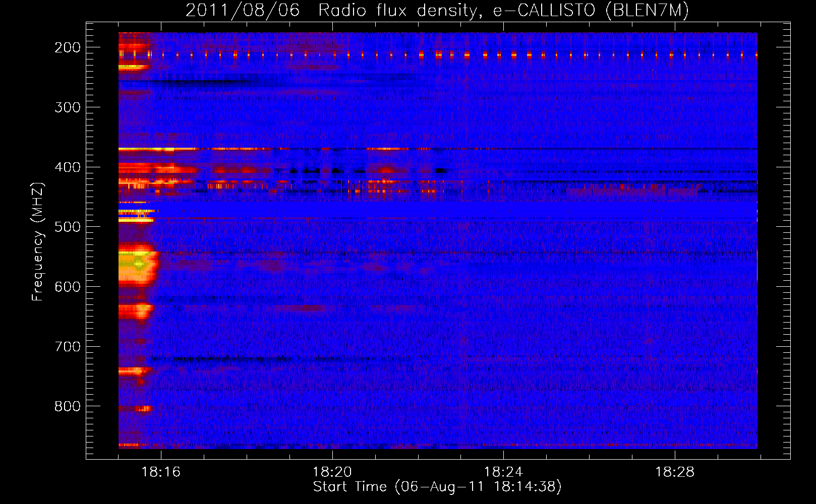Click the 18:24 time tick label
The width and height of the screenshot is (816, 504).
click(x=503, y=472)
